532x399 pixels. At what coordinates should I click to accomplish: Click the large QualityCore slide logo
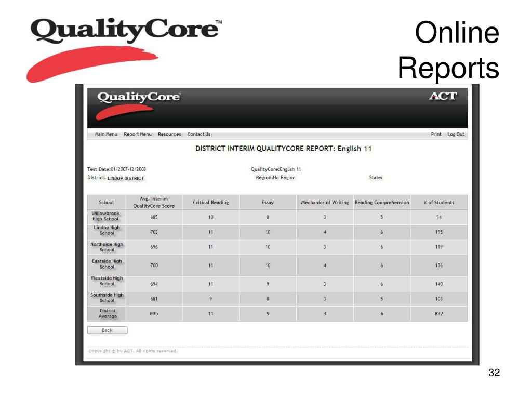(124, 49)
